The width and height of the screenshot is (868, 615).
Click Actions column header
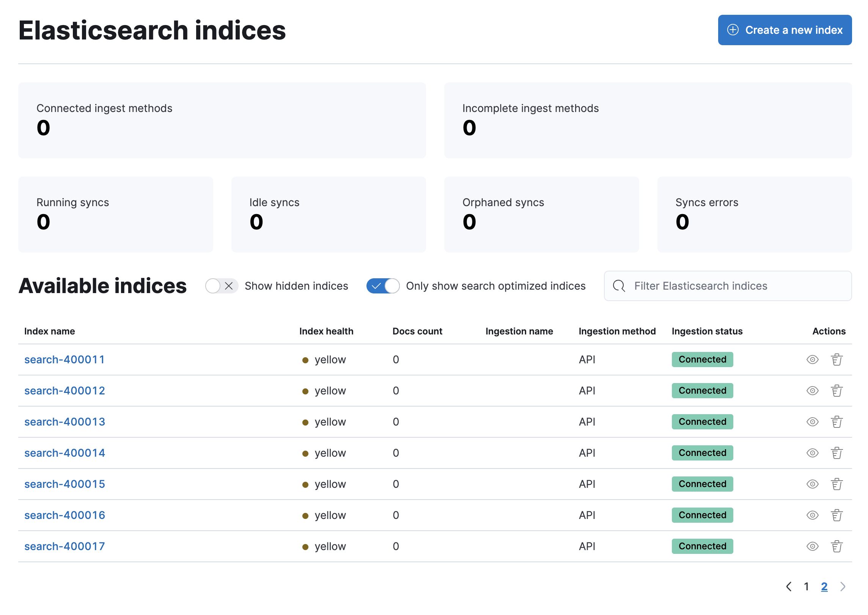tap(829, 331)
